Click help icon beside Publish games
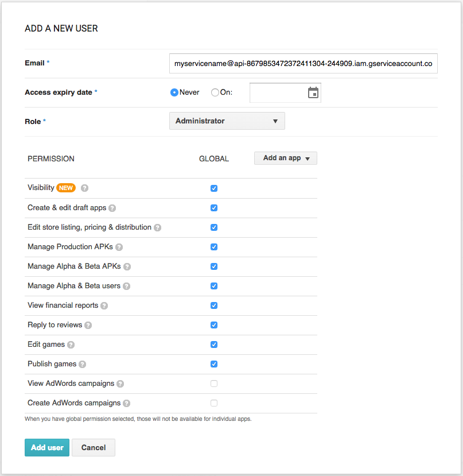Image resolution: width=463 pixels, height=476 pixels. 82,364
